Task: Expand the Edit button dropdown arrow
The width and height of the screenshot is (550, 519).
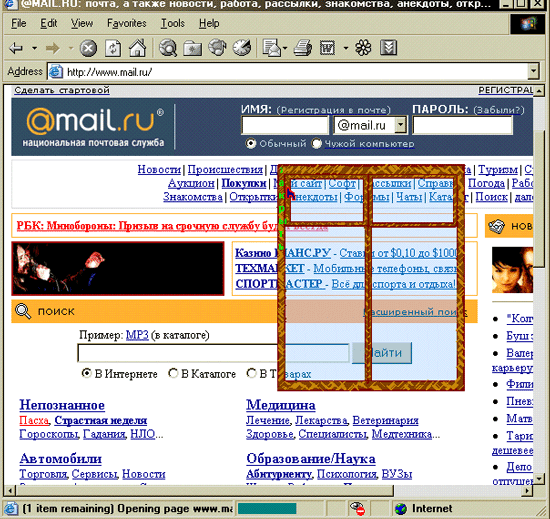Action: coord(346,48)
